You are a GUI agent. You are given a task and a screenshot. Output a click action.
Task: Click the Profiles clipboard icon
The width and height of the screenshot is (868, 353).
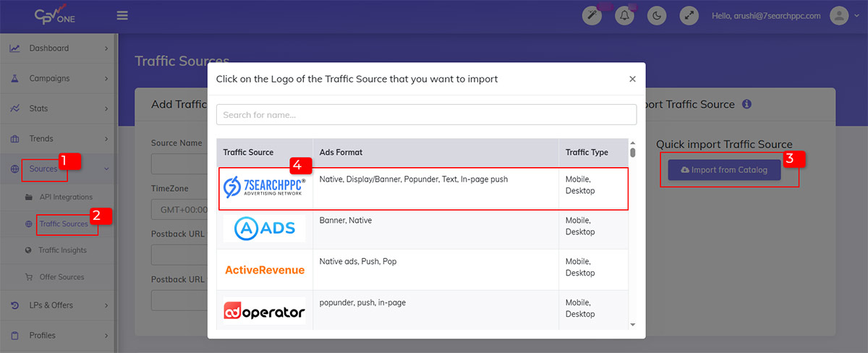(x=14, y=336)
